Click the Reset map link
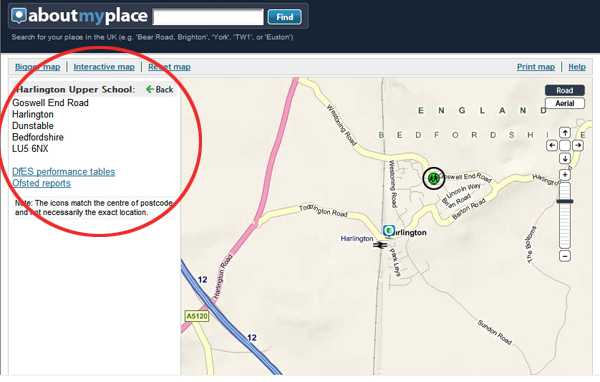 click(x=169, y=67)
